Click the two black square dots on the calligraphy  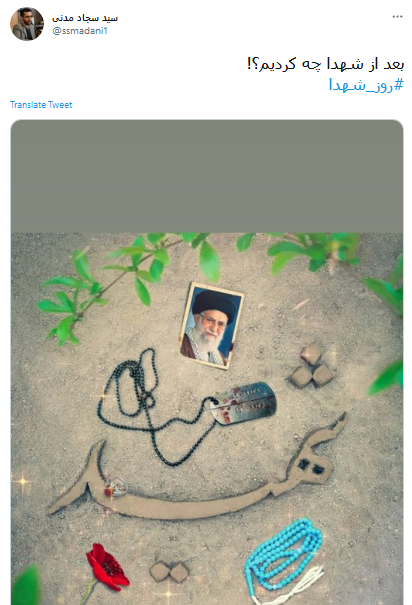tap(311, 467)
